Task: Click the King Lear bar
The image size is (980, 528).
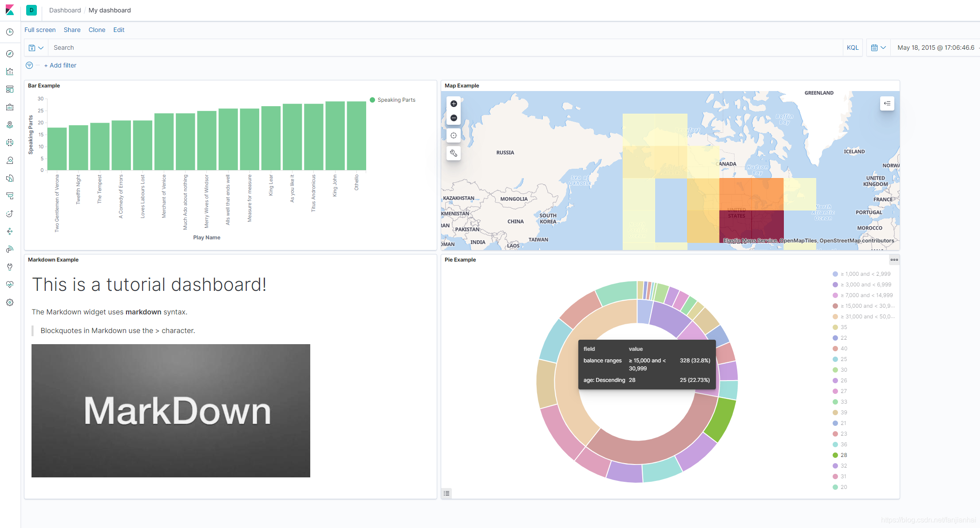Action: 271,138
